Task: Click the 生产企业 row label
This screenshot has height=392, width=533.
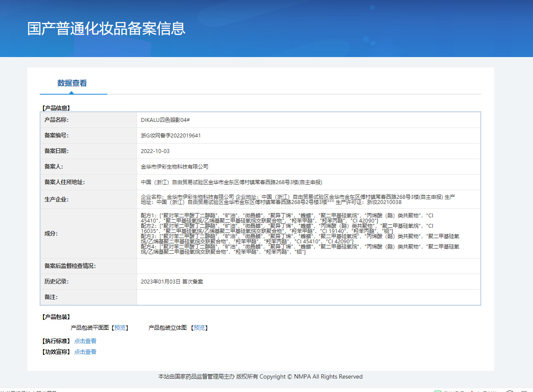Action: (57, 199)
